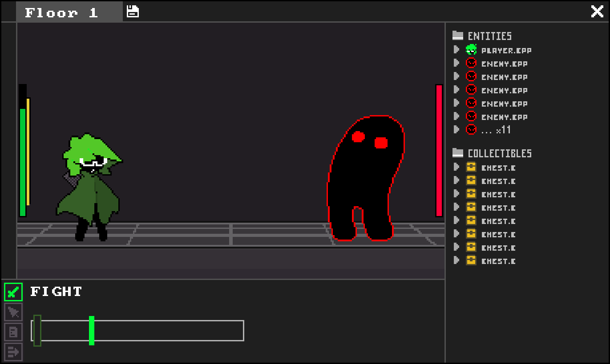This screenshot has height=364, width=610.
Task: Expand the topmost ENEMY.CPP row arrow
Action: 456,63
